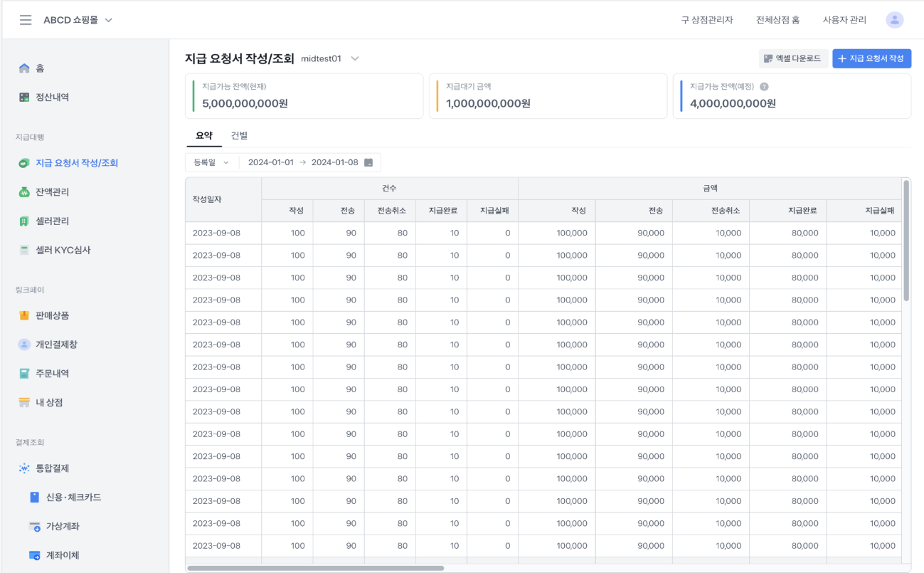Click the 엑셀 다운로드 button

793,58
